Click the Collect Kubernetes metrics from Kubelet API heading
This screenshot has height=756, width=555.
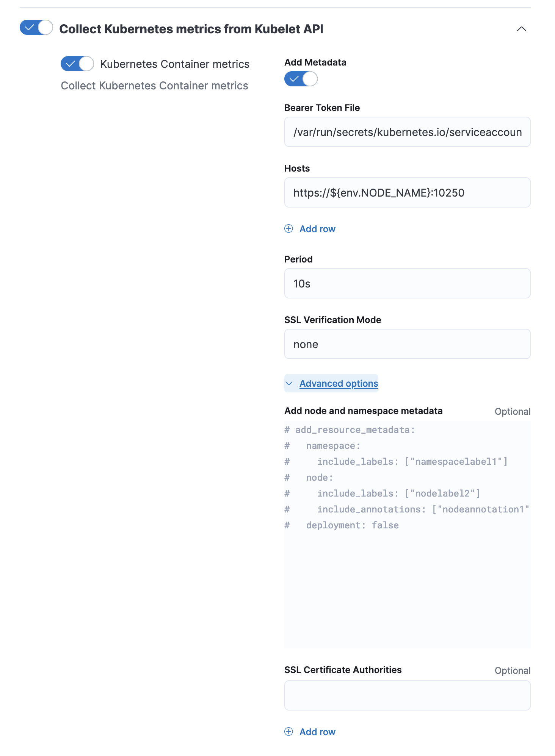coord(191,28)
